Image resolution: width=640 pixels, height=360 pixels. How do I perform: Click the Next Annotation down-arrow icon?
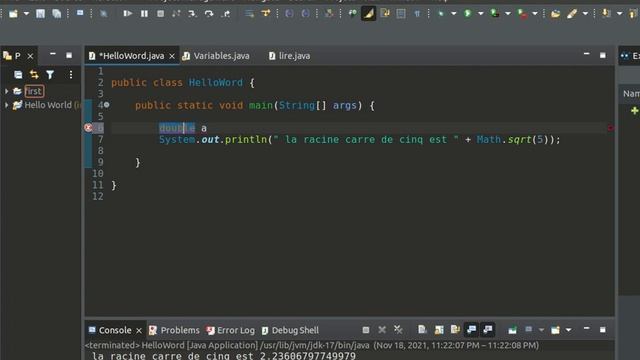click(606, 14)
